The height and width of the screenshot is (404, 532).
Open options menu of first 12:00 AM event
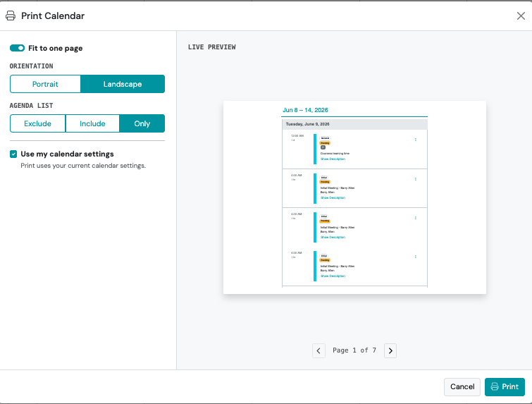coord(415,140)
